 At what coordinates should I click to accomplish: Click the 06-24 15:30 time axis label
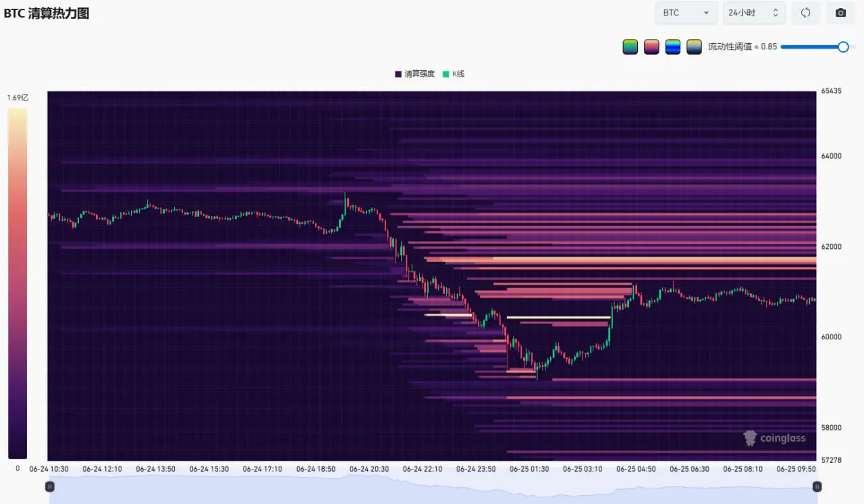pyautogui.click(x=209, y=469)
